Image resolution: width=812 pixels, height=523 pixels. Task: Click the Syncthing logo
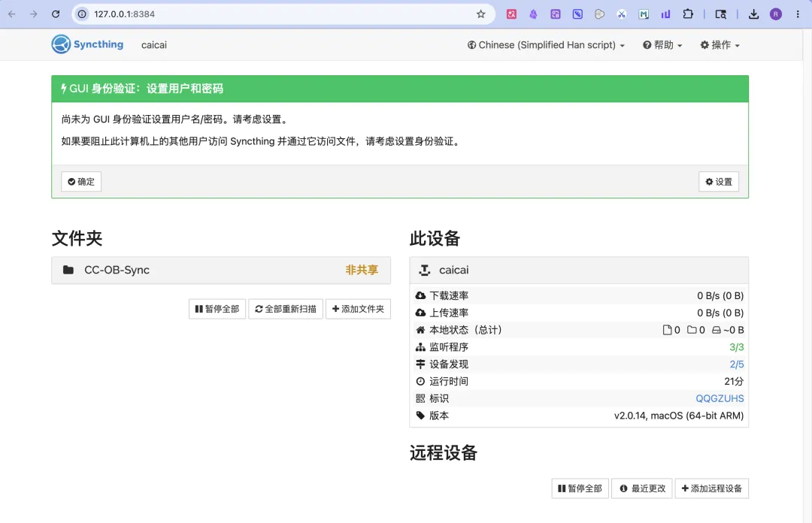(61, 44)
